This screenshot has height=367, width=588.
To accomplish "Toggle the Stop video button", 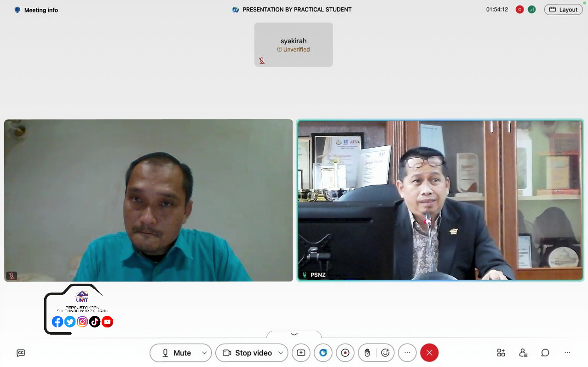I will click(248, 353).
